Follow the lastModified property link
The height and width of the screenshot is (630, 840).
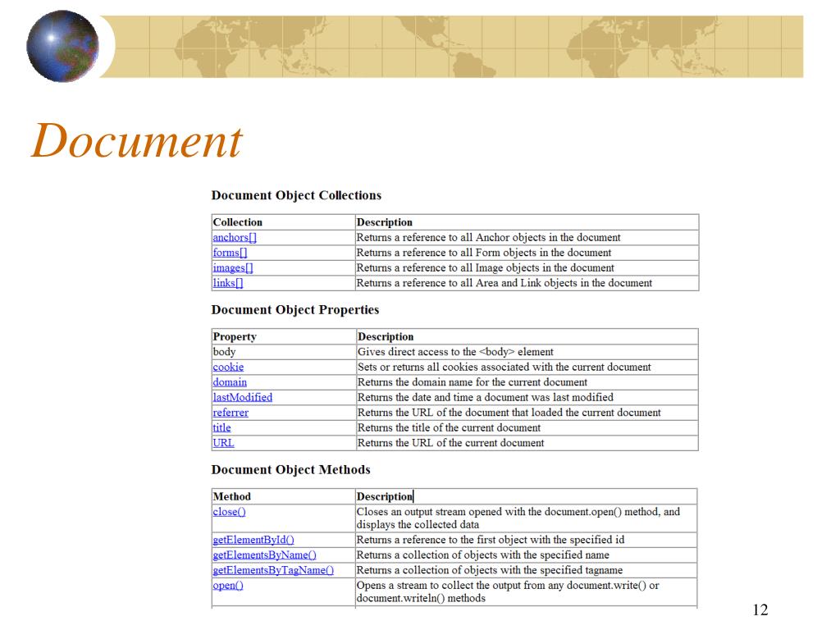point(243,397)
